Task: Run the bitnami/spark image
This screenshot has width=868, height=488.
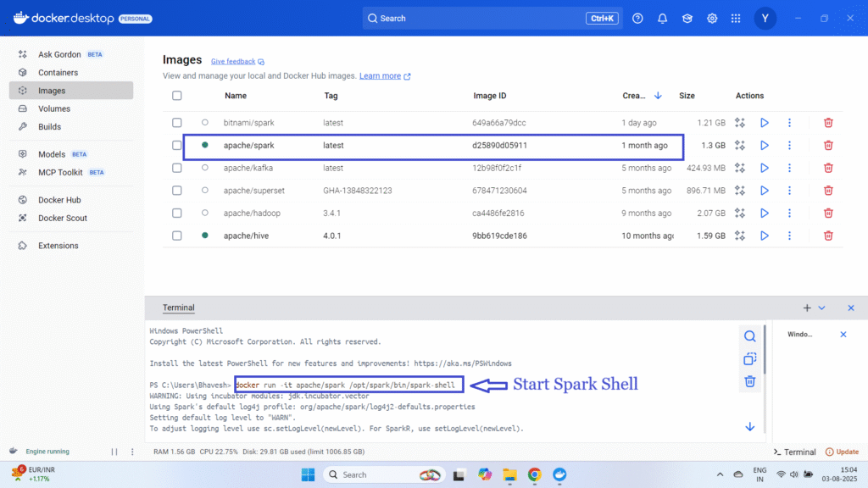Action: (764, 123)
